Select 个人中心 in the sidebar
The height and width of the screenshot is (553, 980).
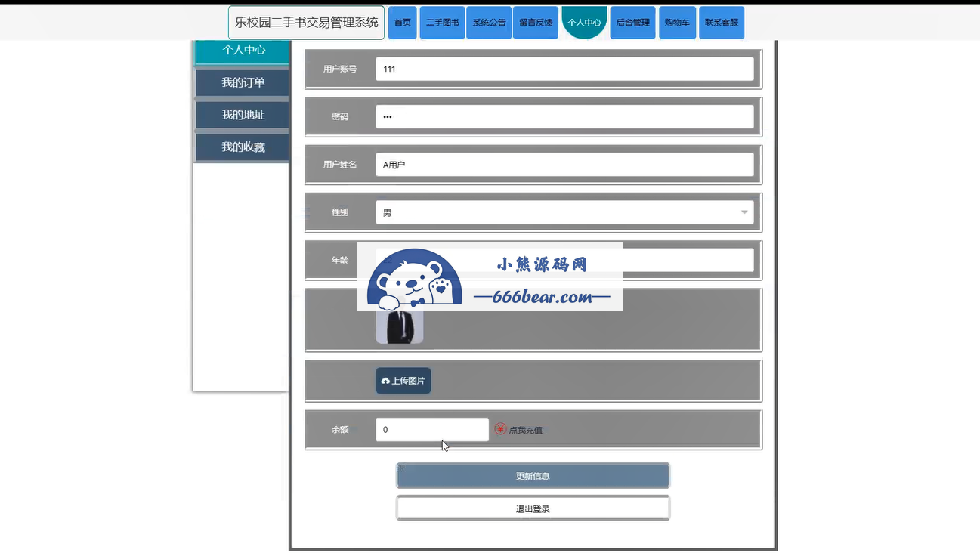[243, 50]
